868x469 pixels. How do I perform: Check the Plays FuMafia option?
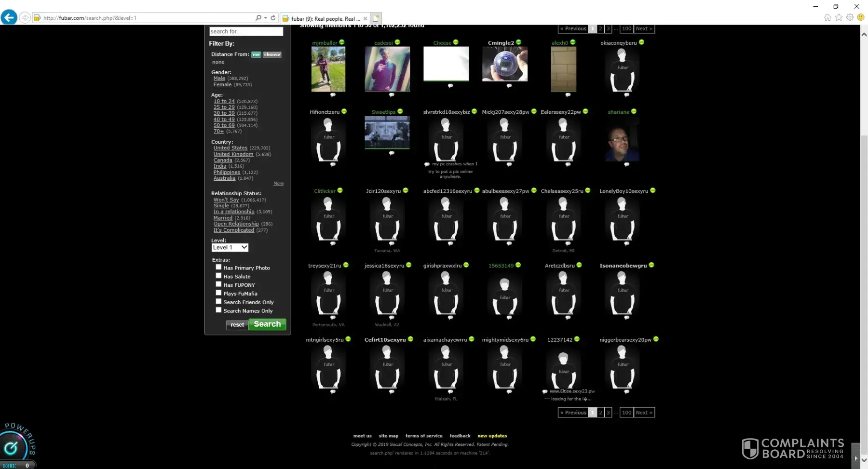click(218, 293)
